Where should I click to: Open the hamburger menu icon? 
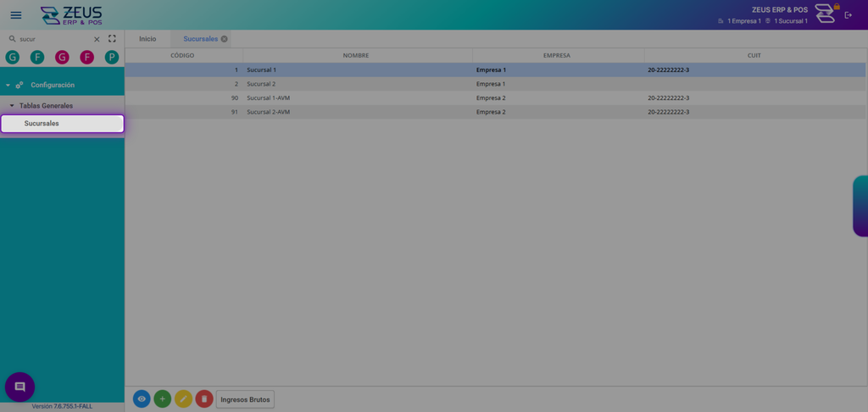click(x=16, y=15)
